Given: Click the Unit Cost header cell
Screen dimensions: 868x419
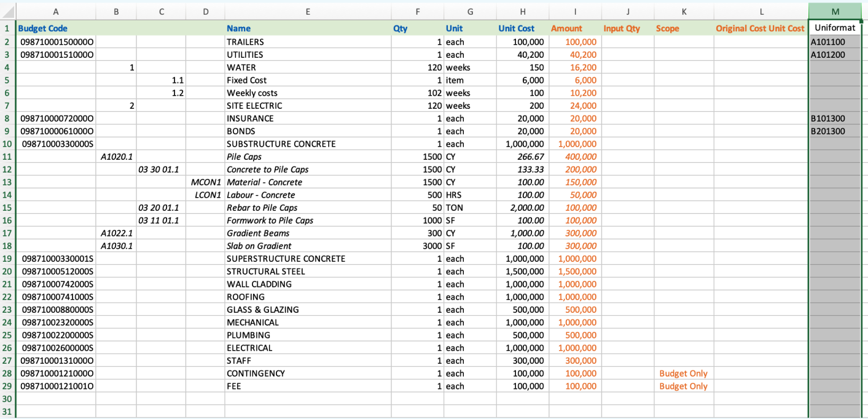Looking at the screenshot, I should (522, 28).
